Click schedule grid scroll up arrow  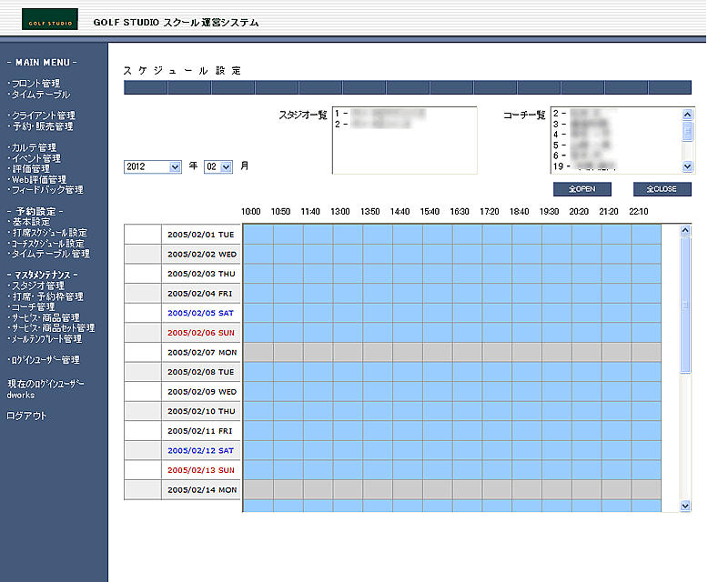pos(685,230)
